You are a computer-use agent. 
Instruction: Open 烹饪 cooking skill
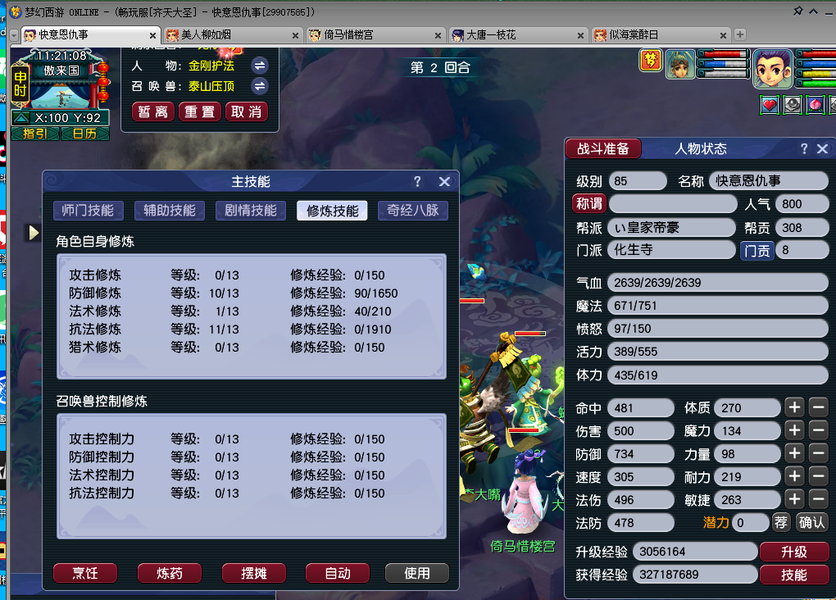point(85,573)
